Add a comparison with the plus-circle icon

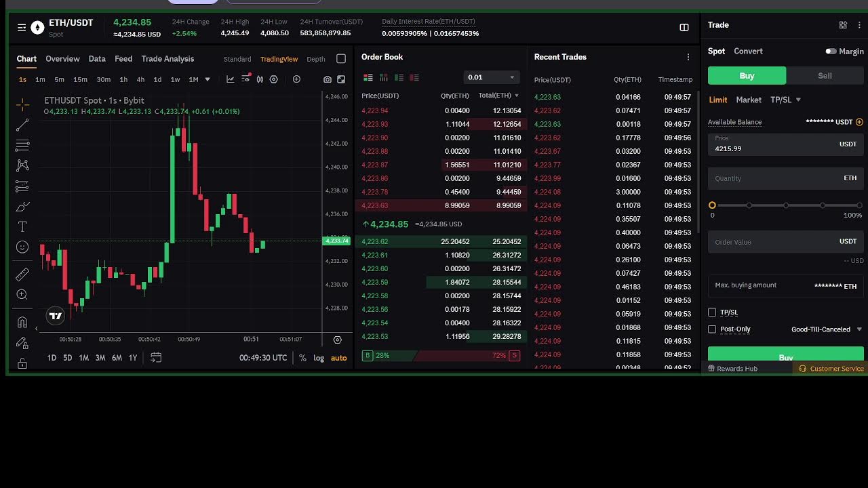[x=296, y=79]
